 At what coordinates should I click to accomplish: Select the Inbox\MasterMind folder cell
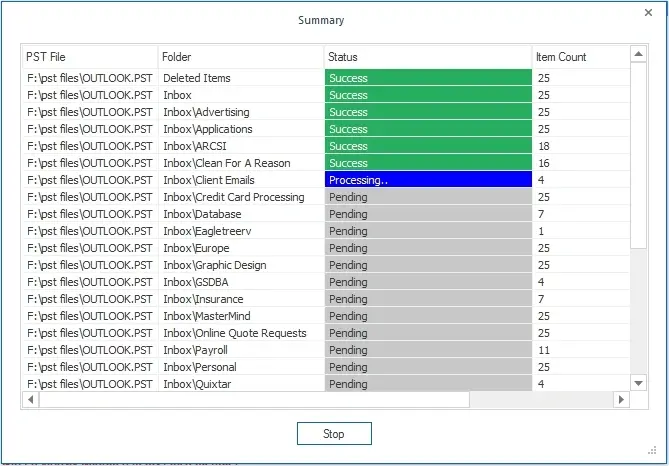(241, 316)
